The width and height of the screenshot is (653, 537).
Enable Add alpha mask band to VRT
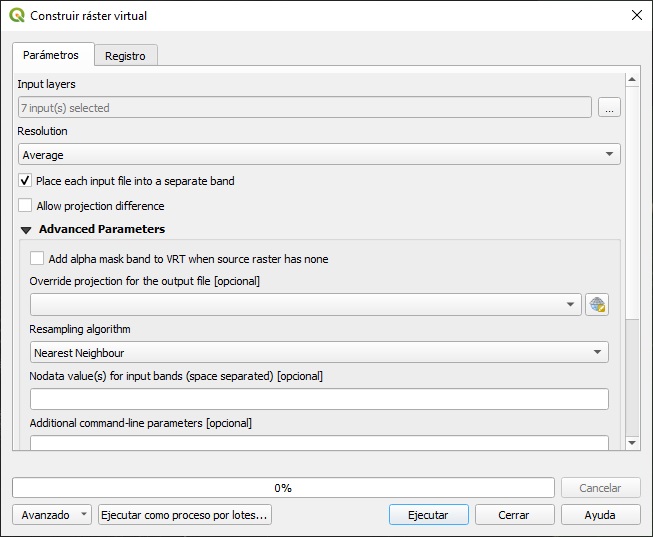click(x=37, y=258)
